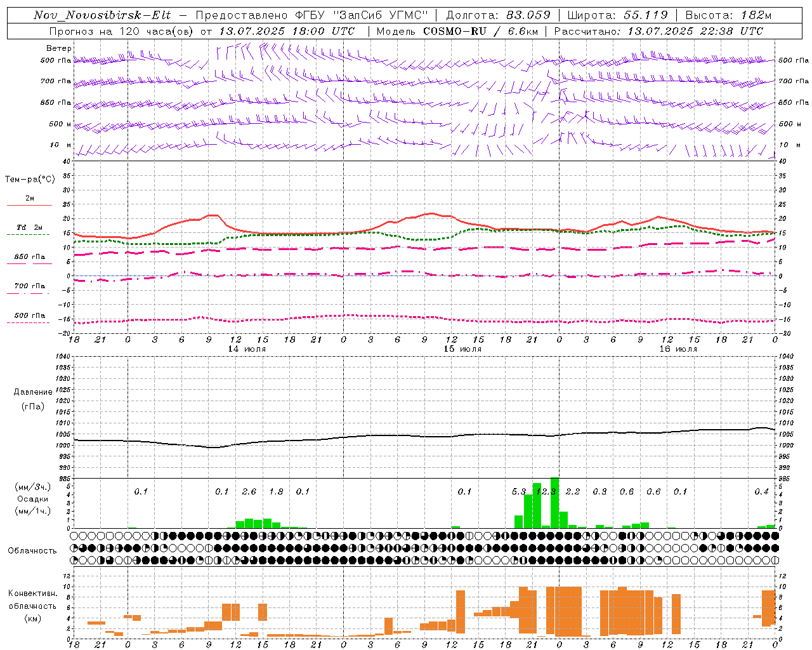
Task: Click the Nov_Novosibirsk-Elt station title
Action: [x=102, y=15]
